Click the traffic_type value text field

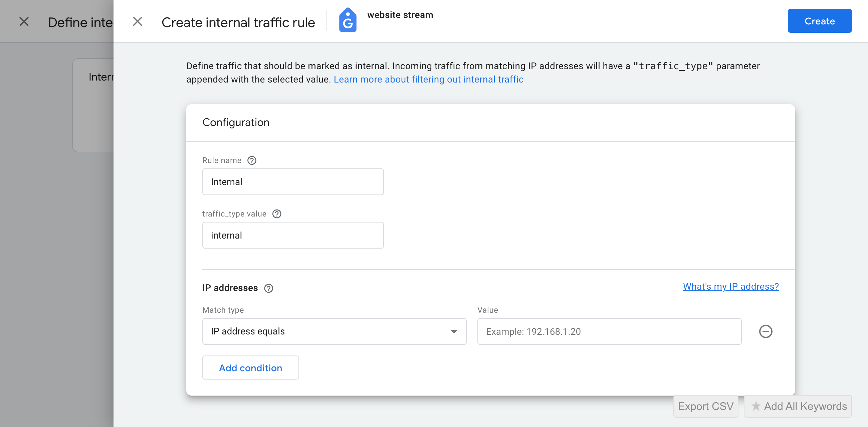click(292, 235)
